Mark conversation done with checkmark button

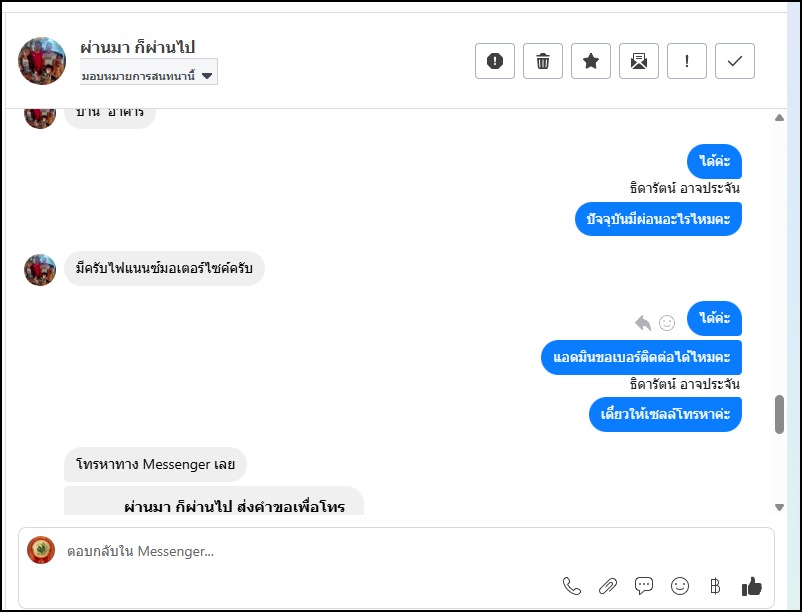coord(735,61)
